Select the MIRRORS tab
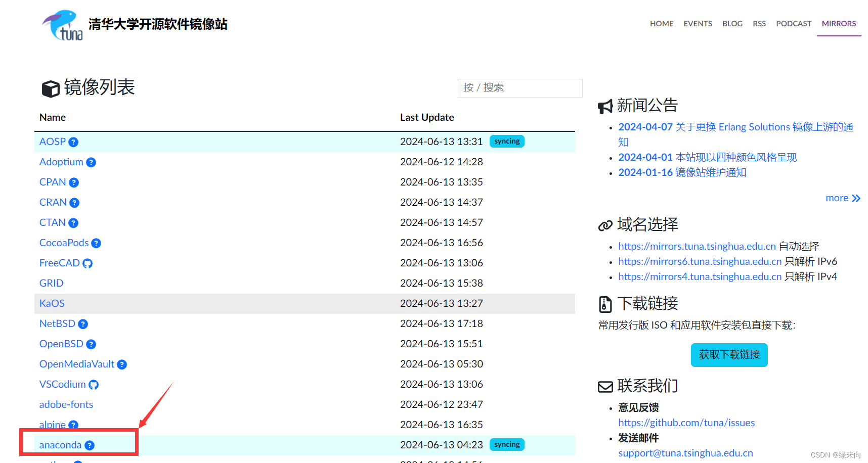 click(x=839, y=24)
